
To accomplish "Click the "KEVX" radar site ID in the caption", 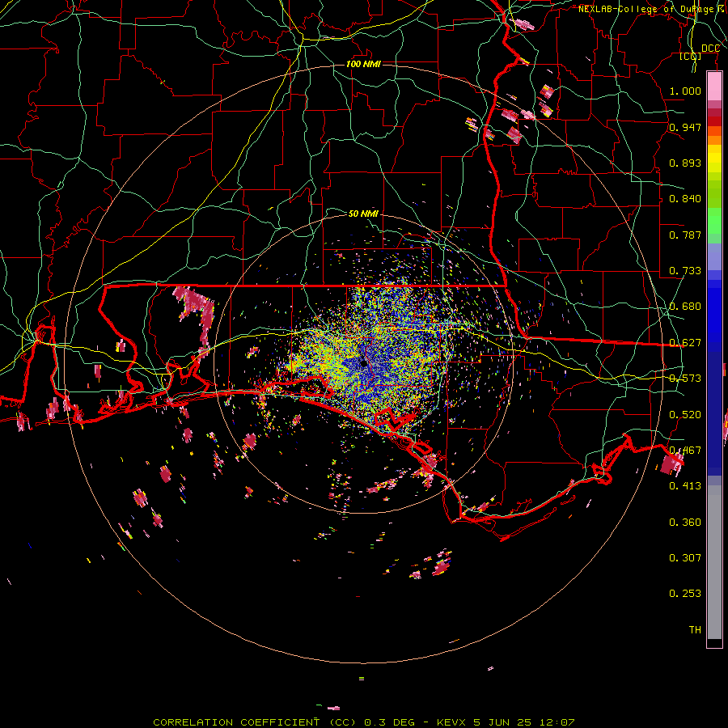I will click(x=451, y=722).
